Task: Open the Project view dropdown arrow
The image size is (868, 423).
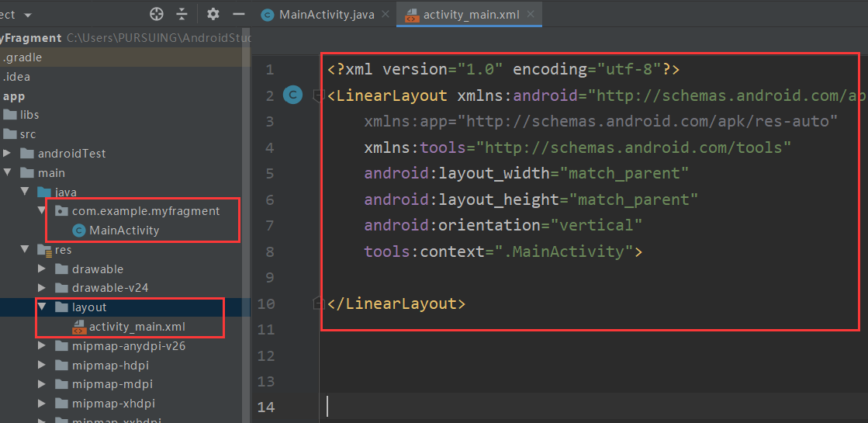Action: [x=28, y=15]
